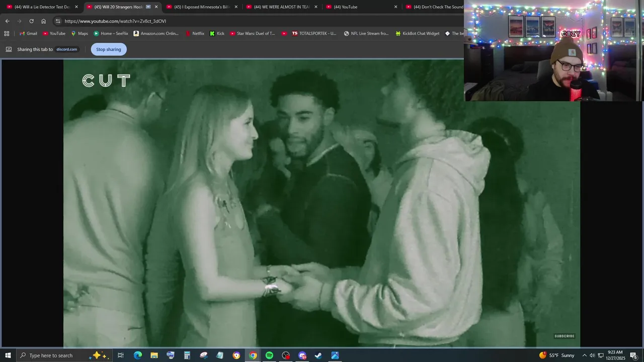Image resolution: width=644 pixels, height=362 pixels.
Task: Open the Star Wars: Duel of T... bookmark
Action: pyautogui.click(x=253, y=34)
